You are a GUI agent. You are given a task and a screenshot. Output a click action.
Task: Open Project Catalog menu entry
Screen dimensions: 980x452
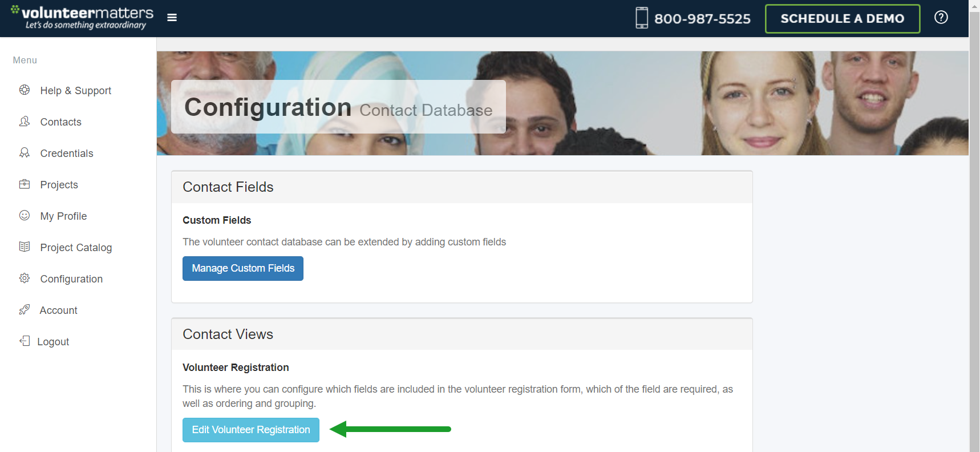click(x=76, y=248)
